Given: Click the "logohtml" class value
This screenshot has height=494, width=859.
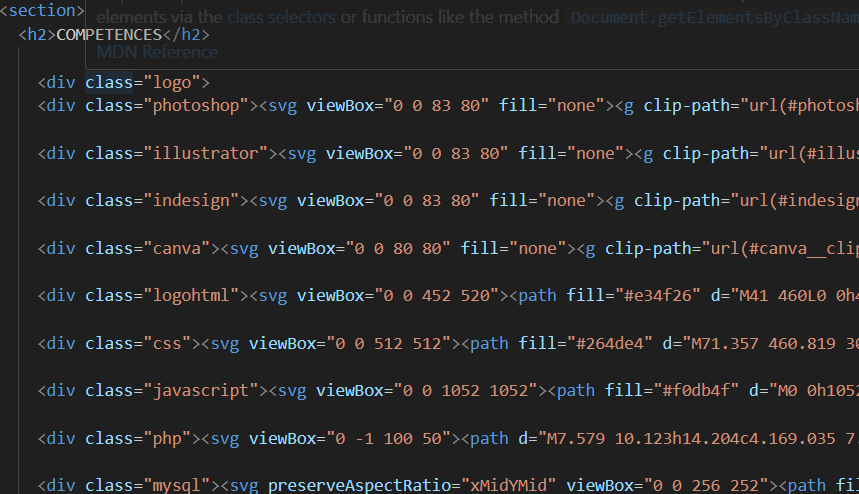Looking at the screenshot, I should pyautogui.click(x=191, y=295).
